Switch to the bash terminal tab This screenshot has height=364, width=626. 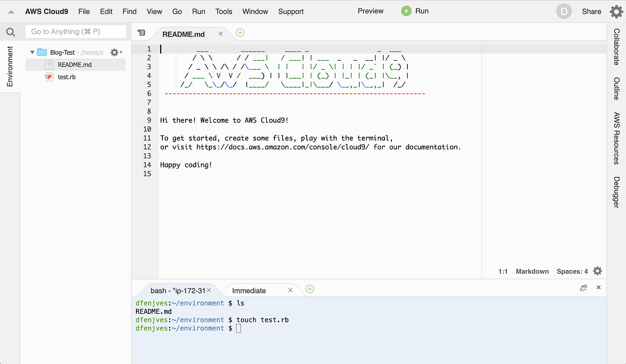tap(178, 290)
